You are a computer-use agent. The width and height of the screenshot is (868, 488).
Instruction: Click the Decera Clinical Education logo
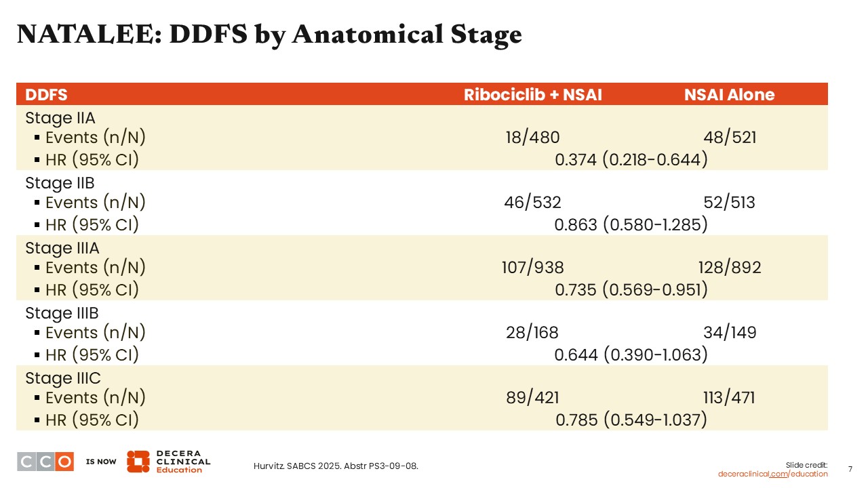[x=168, y=462]
